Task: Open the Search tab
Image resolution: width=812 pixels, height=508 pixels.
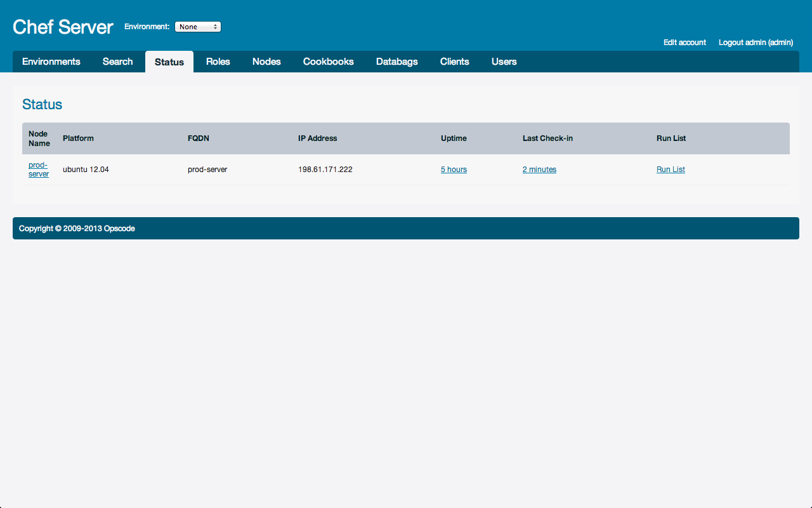Action: point(118,62)
